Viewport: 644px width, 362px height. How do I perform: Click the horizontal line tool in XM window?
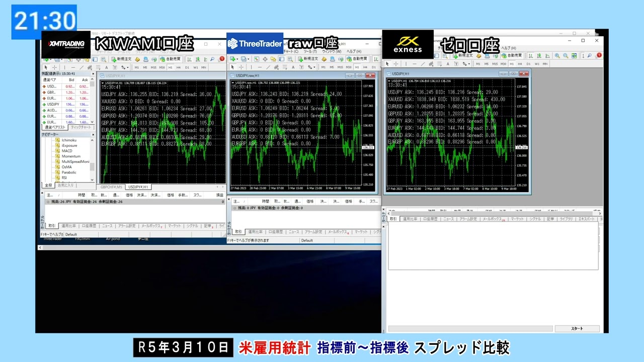[73, 67]
